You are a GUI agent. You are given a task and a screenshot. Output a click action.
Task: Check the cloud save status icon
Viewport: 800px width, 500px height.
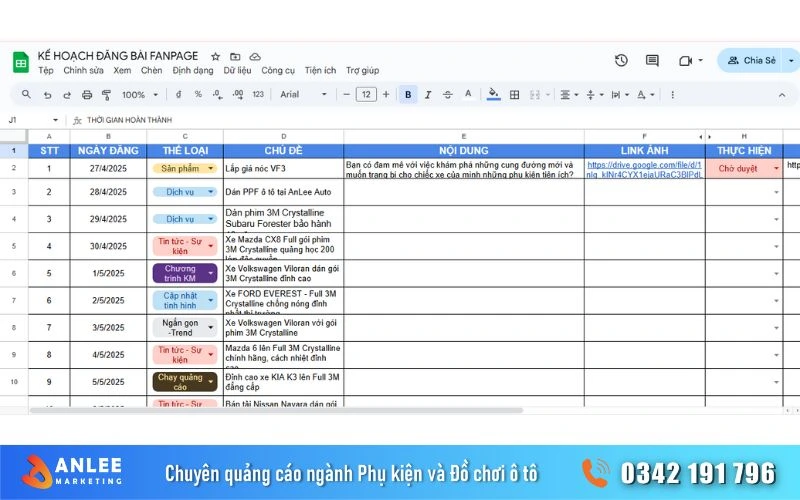pos(255,57)
